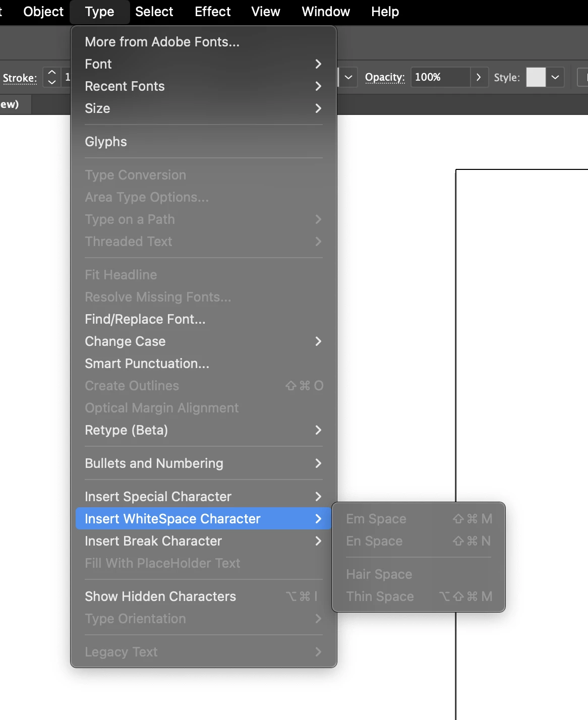Select Insert WhiteSpace Character item

[x=203, y=519]
